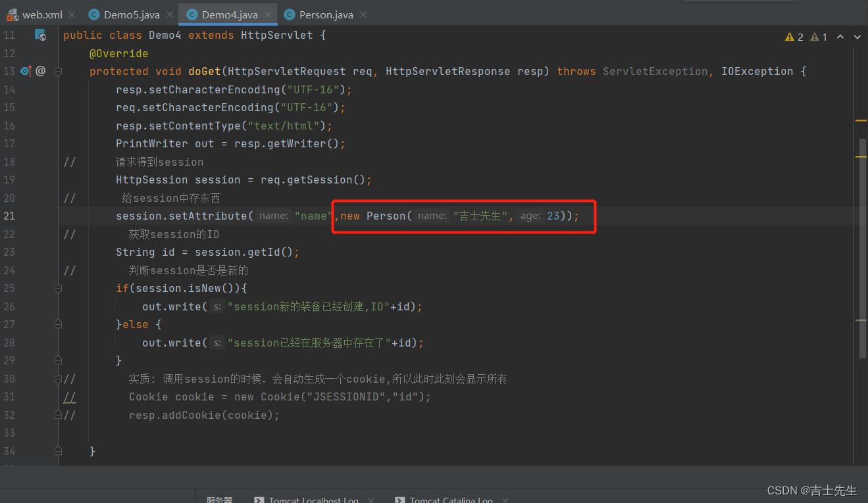Image resolution: width=868 pixels, height=503 pixels.
Task: Click the @ annotation gutter icon on line 13
Action: tap(40, 71)
